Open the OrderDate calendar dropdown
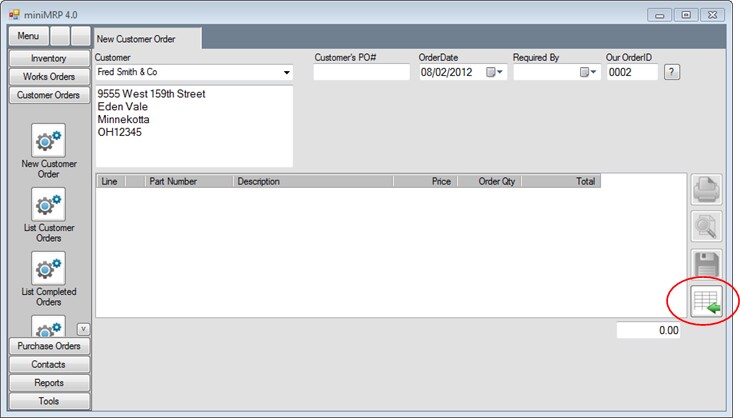This screenshot has height=418, width=740. (494, 73)
